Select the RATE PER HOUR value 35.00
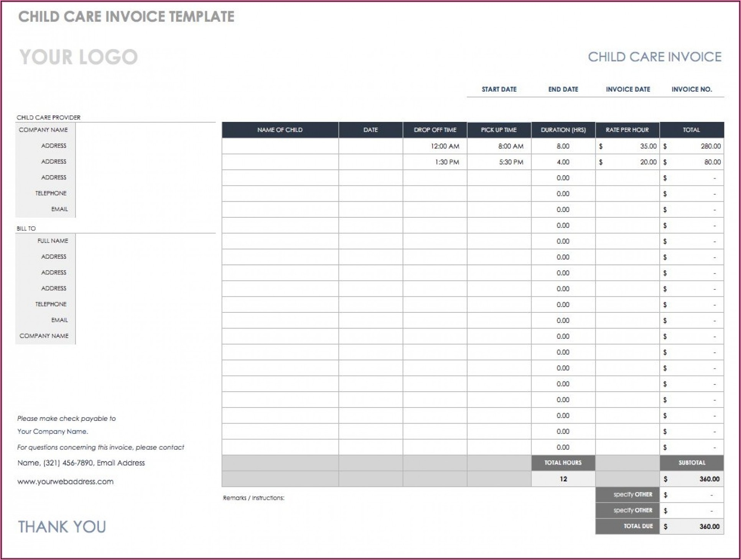741x560 pixels. tap(648, 146)
